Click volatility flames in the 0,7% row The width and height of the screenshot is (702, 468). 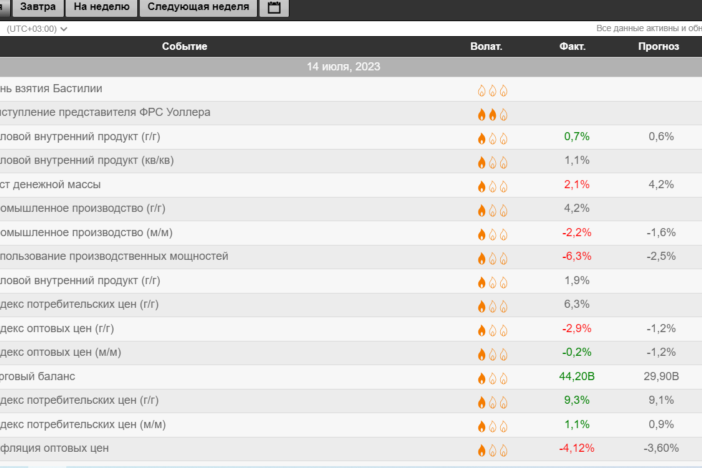[492, 139]
